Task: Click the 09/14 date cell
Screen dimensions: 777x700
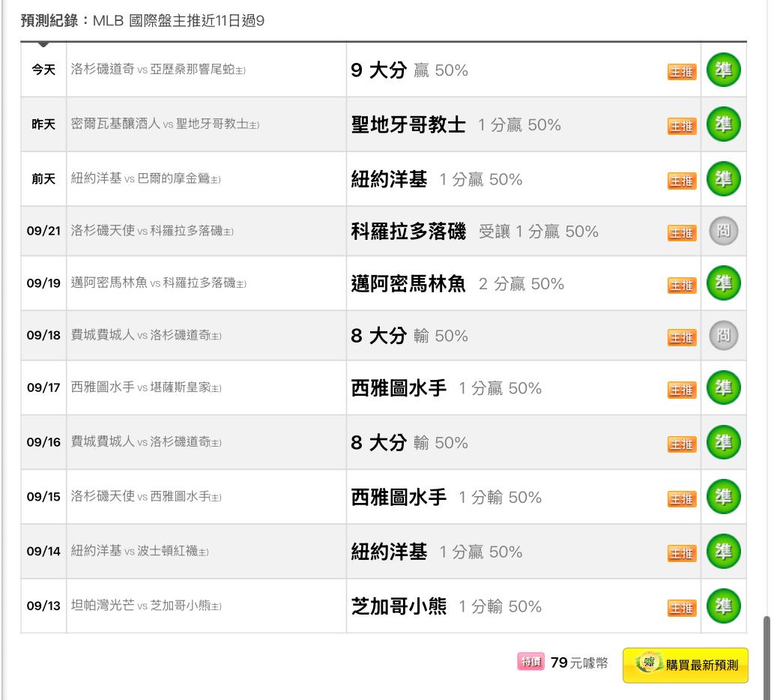Action: point(43,552)
